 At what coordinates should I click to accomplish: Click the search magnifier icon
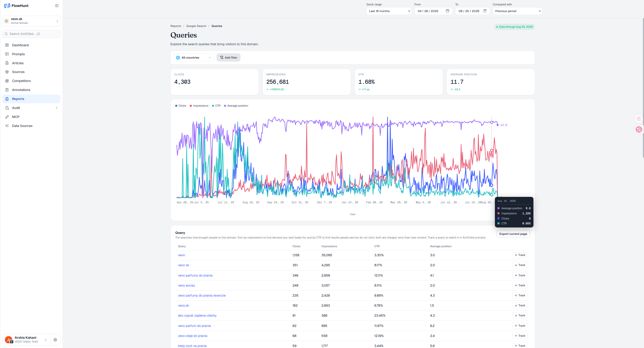[x=6, y=34]
